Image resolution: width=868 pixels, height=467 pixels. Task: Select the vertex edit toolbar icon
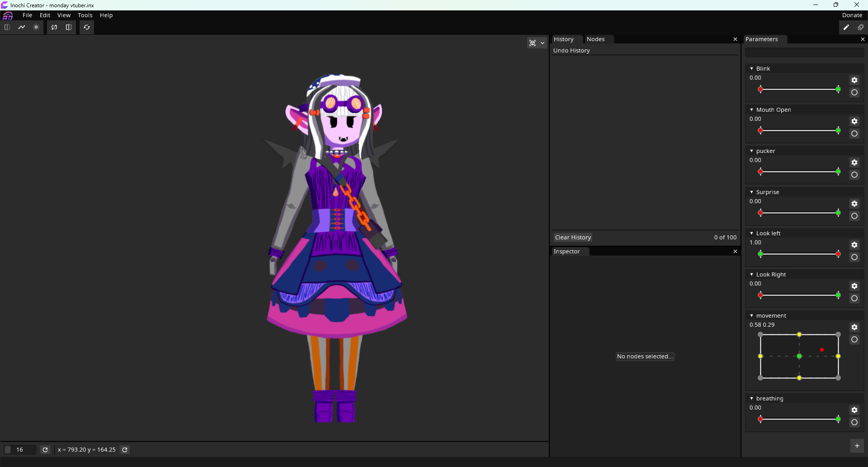7,27
